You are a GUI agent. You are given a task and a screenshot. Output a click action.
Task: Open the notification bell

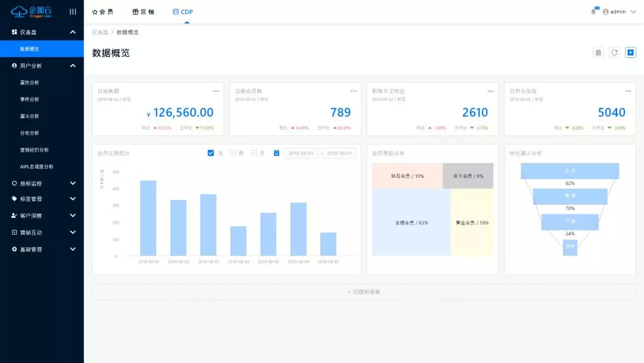click(594, 11)
